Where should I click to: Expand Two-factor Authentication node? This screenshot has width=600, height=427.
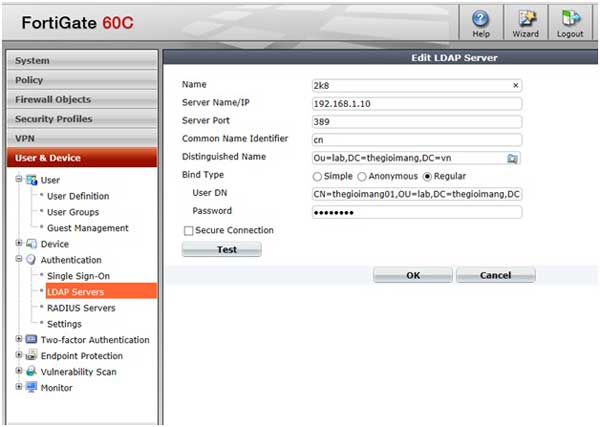click(18, 339)
